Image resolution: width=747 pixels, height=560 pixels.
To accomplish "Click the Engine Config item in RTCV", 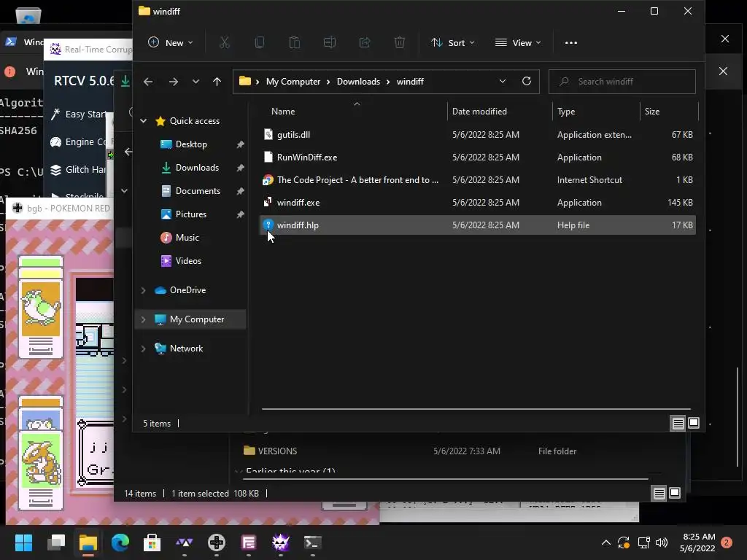I will click(x=78, y=142).
